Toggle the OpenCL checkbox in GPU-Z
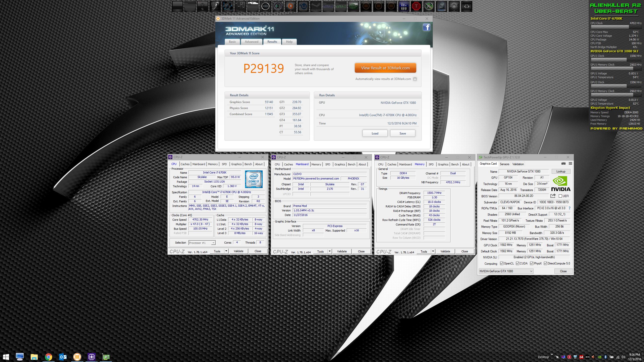Image resolution: width=644 pixels, height=362 pixels. tap(502, 263)
